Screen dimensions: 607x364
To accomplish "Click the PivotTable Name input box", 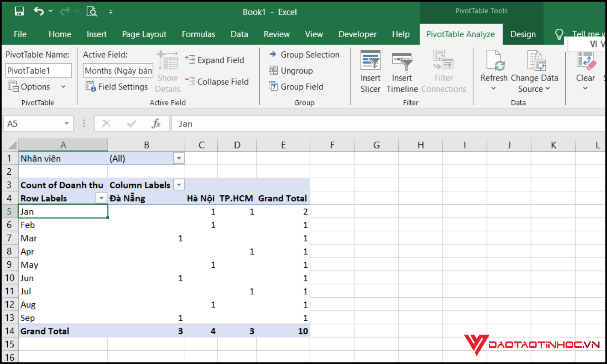I will 38,70.
